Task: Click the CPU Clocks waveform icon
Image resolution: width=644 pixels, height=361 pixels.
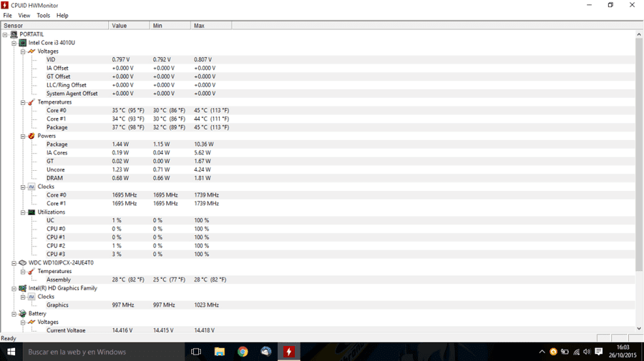Action: tap(31, 187)
